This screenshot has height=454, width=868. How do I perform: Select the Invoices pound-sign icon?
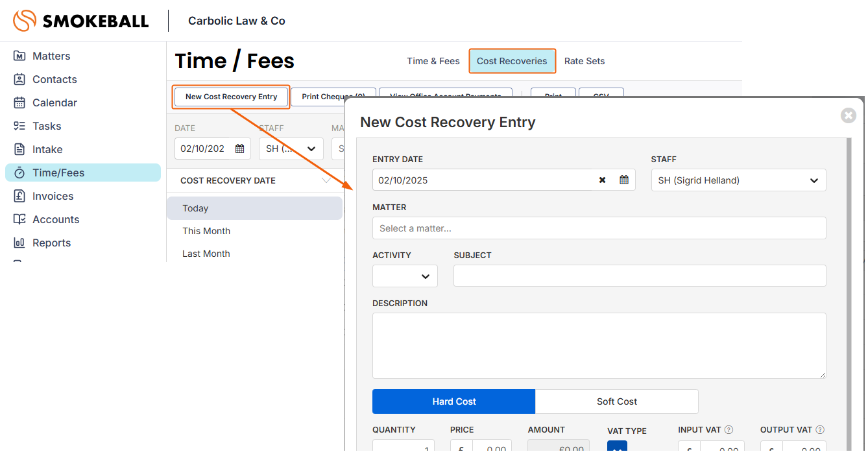[19, 197]
